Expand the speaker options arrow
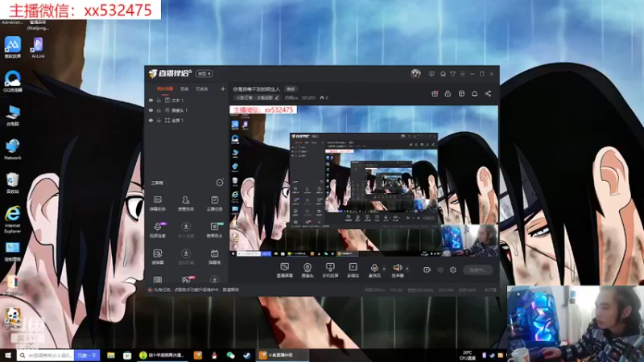The width and height of the screenshot is (644, 362). click(407, 269)
